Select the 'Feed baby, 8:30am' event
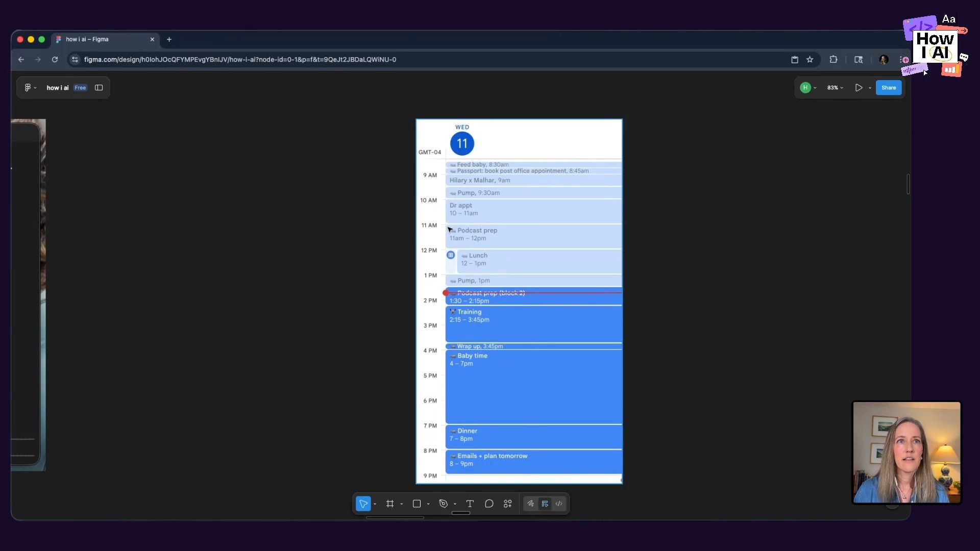Screen dimensions: 980x551 point(533,165)
